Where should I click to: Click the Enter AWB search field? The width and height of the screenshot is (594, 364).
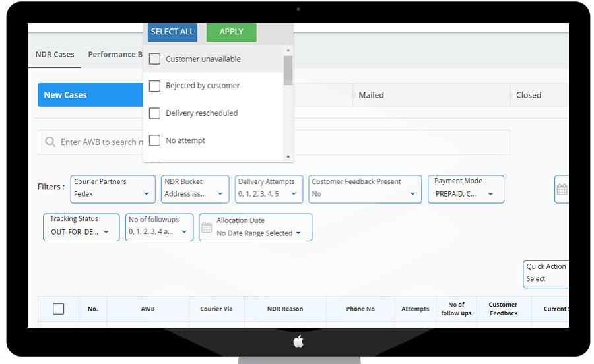273,142
